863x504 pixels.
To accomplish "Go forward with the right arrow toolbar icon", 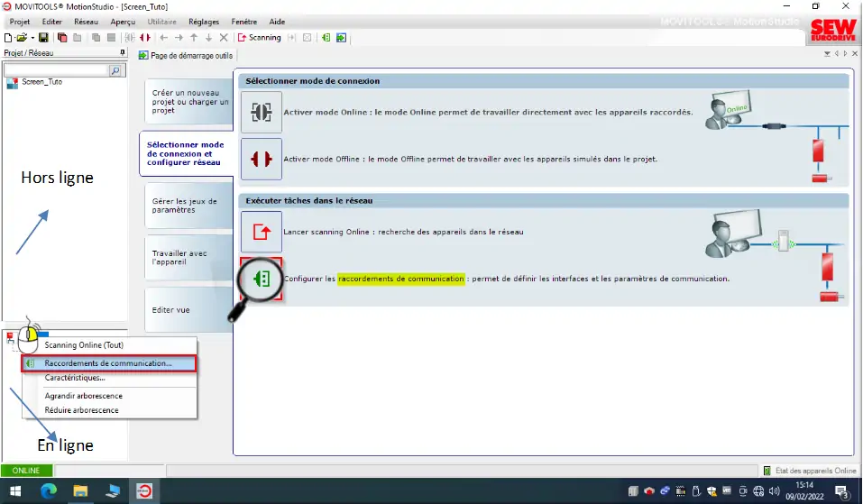I will point(179,38).
